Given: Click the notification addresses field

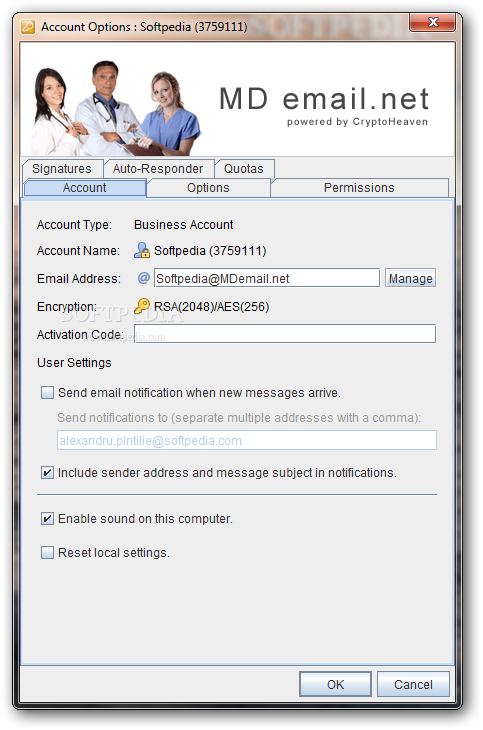Looking at the screenshot, I should 247,440.
